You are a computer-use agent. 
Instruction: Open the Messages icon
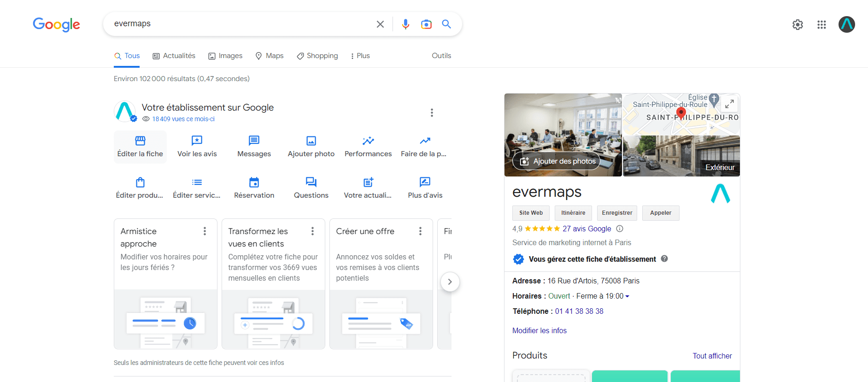[254, 141]
